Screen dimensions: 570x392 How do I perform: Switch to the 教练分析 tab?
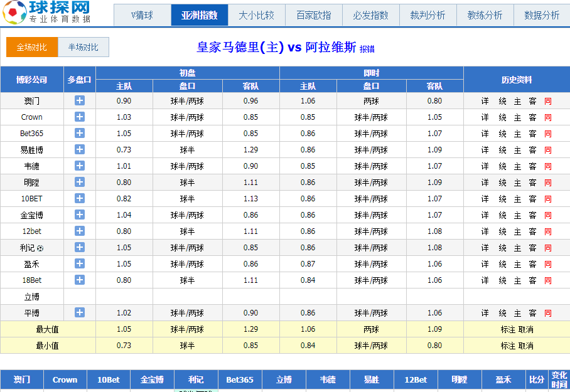coord(485,15)
